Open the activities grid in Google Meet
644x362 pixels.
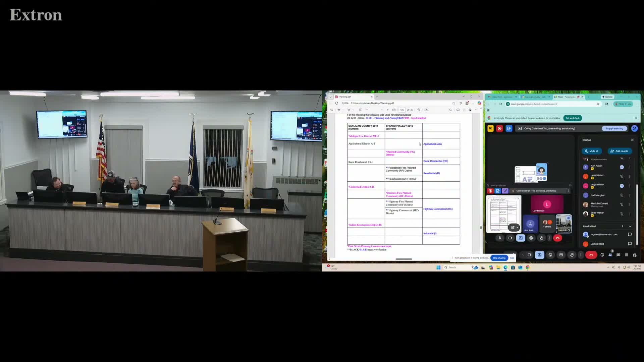627,255
